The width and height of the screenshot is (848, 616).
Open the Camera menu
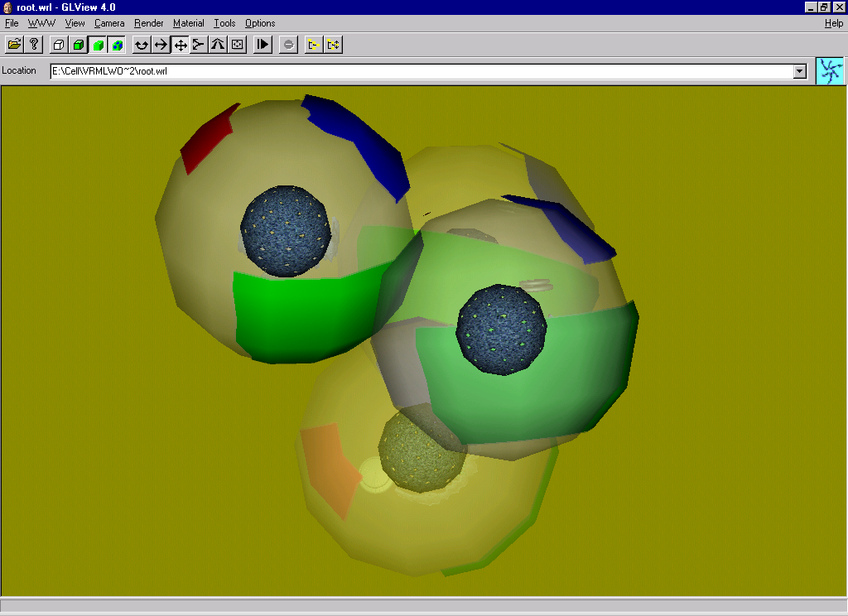(x=109, y=23)
